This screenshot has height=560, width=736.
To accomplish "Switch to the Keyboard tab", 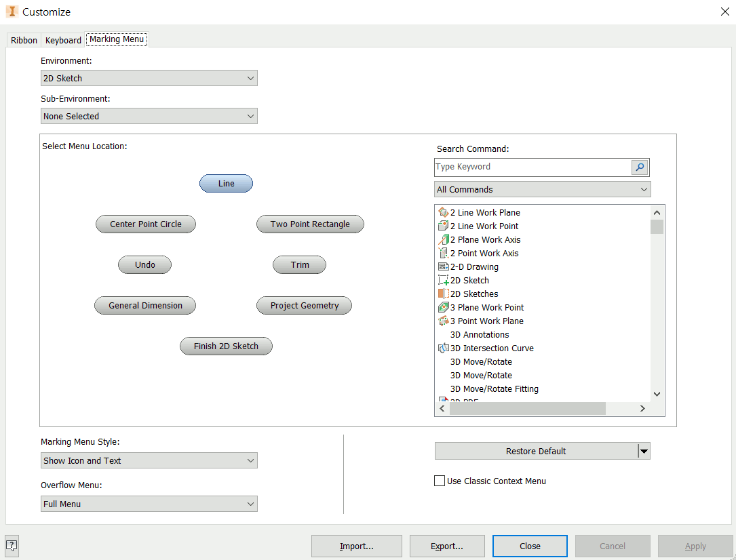I will [63, 41].
